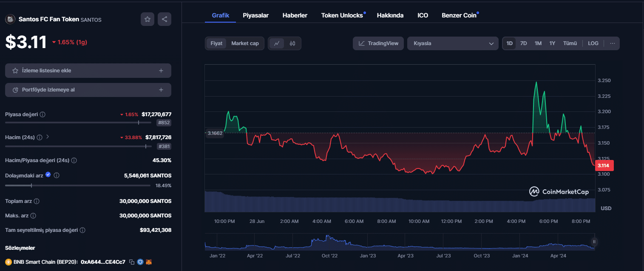The image size is (644, 271).
Task: Click the 3.114 current price label
Action: click(605, 165)
